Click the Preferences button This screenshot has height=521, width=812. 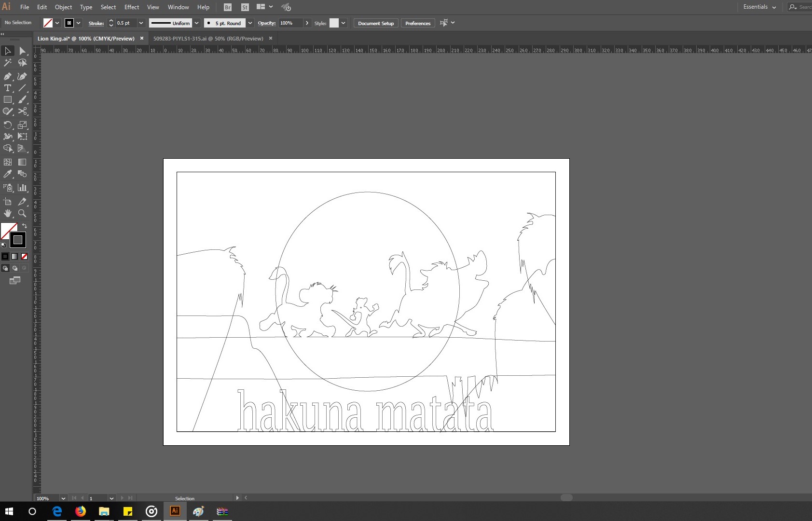click(x=418, y=23)
